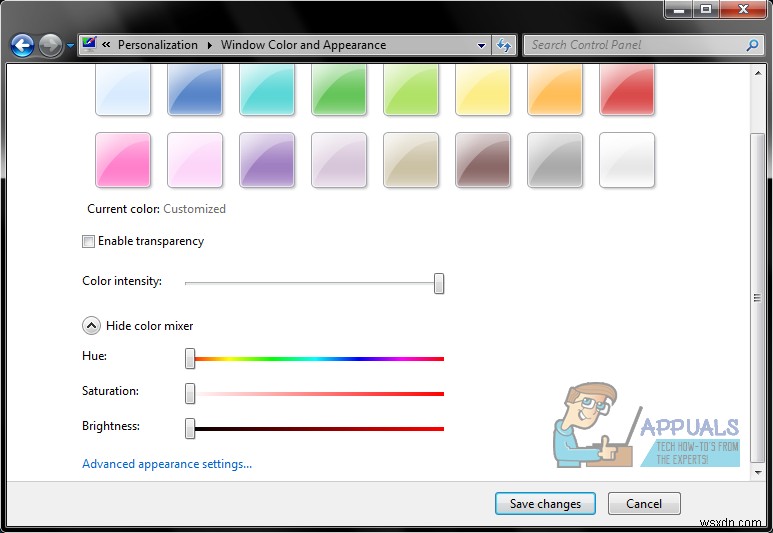This screenshot has height=533, width=773.
Task: Select the Slate grey color swatch
Action: [x=555, y=160]
